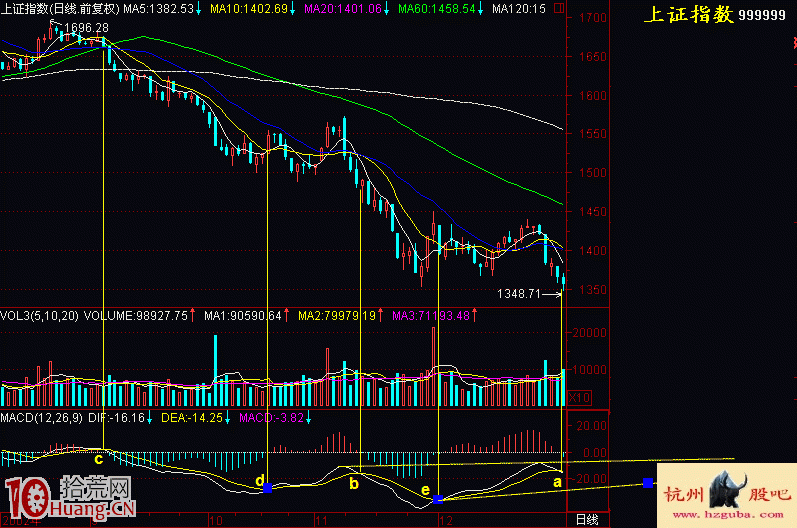Click the 上证指数(日线,前复权) chart label
The width and height of the screenshot is (797, 528).
(x=60, y=8)
